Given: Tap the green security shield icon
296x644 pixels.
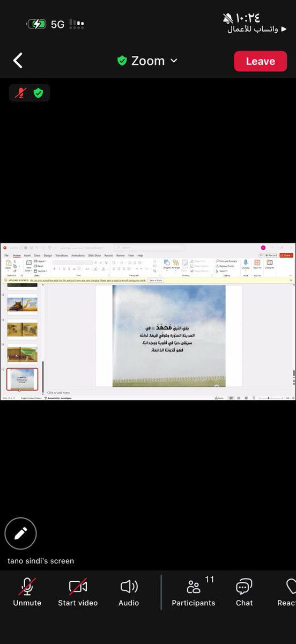Looking at the screenshot, I should click(38, 93).
